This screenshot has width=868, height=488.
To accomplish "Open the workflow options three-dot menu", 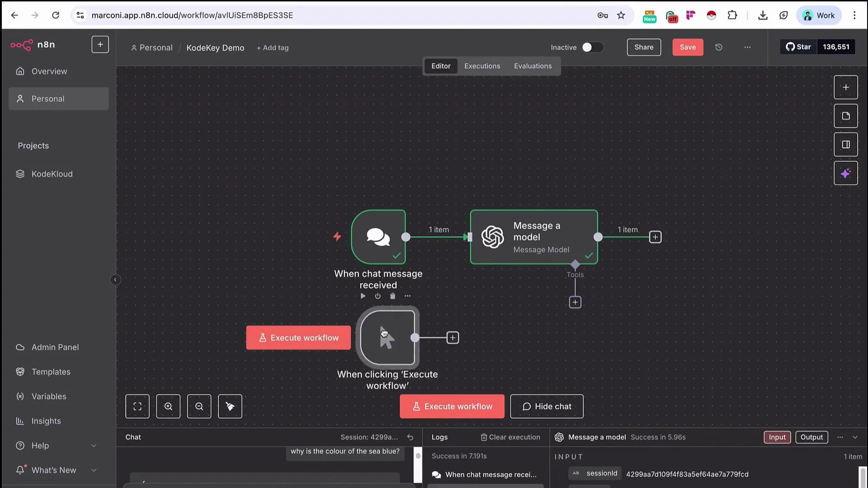I will 747,47.
